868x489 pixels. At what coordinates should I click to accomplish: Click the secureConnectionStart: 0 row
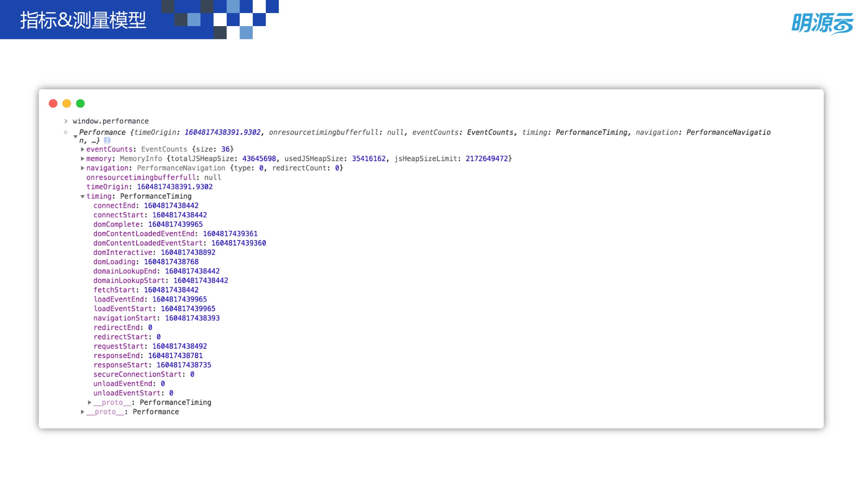pos(144,374)
